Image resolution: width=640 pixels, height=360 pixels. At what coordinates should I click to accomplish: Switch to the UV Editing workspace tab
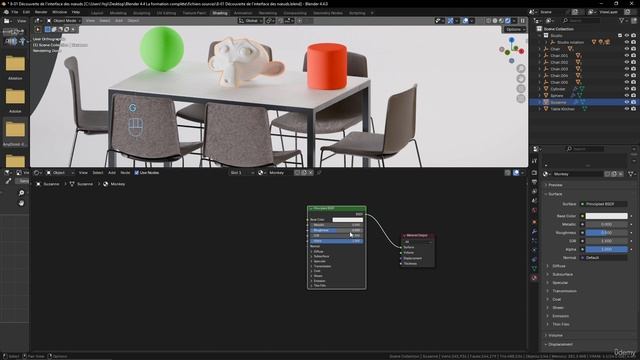click(x=166, y=13)
